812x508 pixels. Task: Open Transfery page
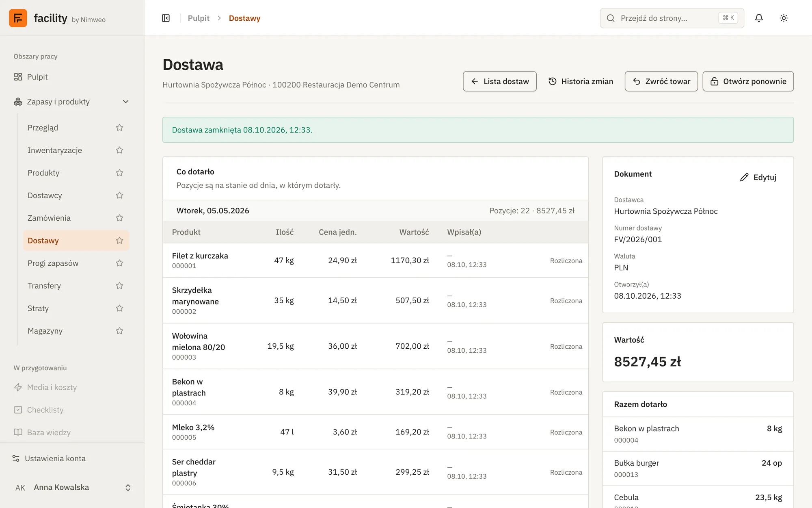(44, 286)
